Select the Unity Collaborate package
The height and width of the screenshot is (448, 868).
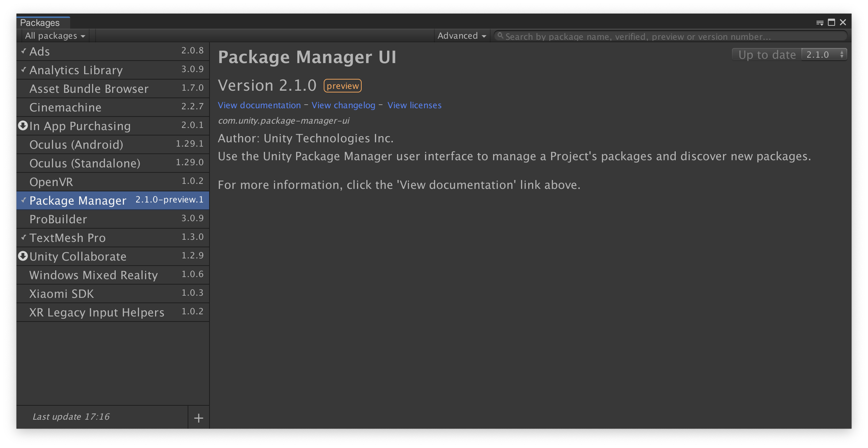click(x=113, y=256)
